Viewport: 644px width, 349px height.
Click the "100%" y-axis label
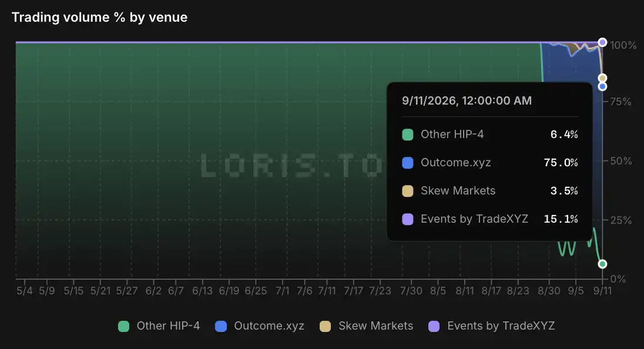623,45
